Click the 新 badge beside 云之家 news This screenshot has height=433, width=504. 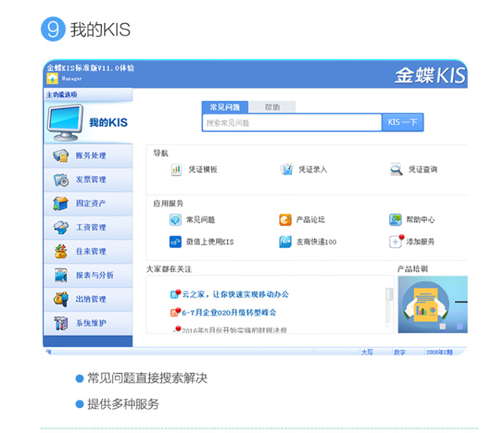pos(174,294)
